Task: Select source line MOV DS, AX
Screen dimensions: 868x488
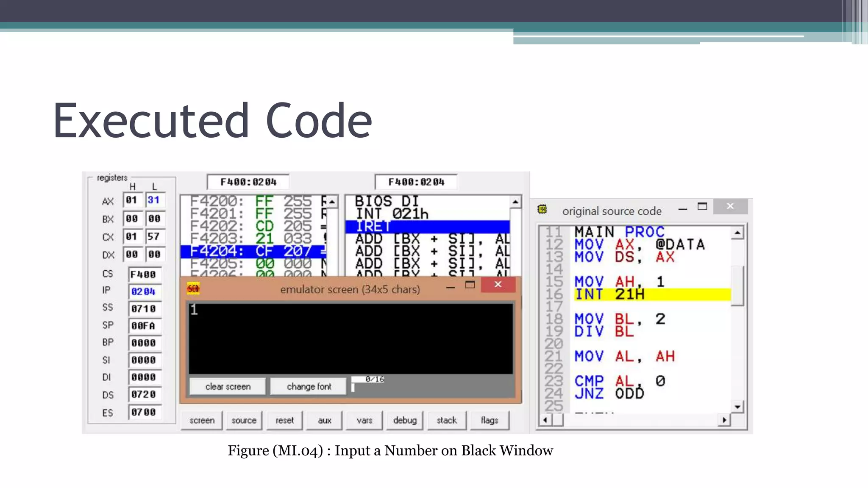Action: pos(624,257)
